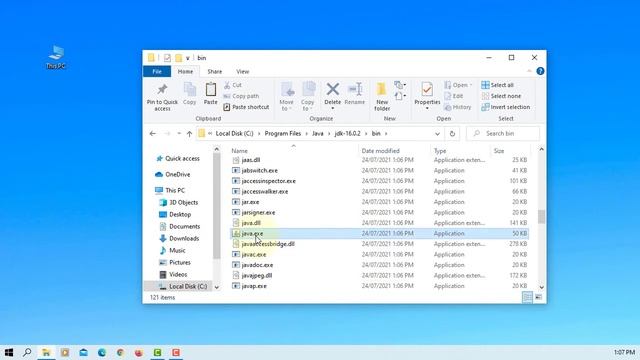Click the Forward navigation arrow
Screen dimensions: 640x360
(167, 133)
